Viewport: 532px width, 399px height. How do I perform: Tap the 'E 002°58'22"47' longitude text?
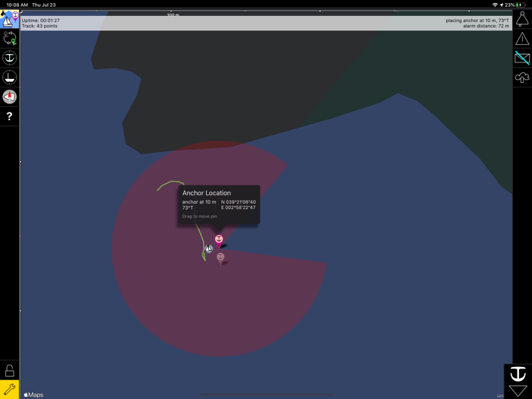(x=239, y=207)
